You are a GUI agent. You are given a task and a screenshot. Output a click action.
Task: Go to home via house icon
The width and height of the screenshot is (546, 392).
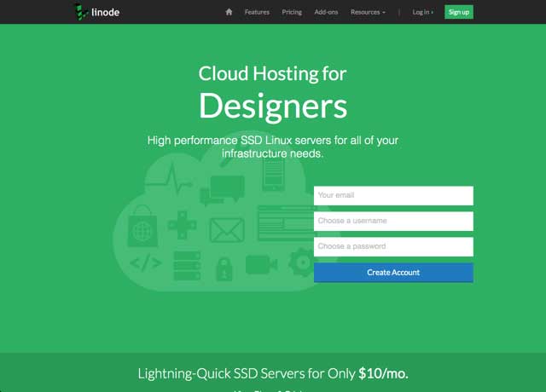(229, 12)
